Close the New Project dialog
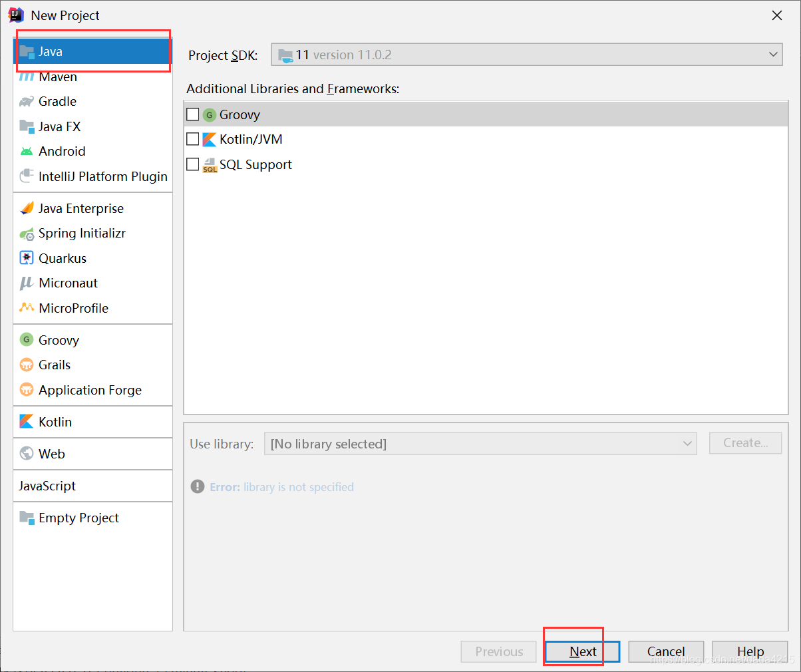This screenshot has width=801, height=672. point(776,15)
